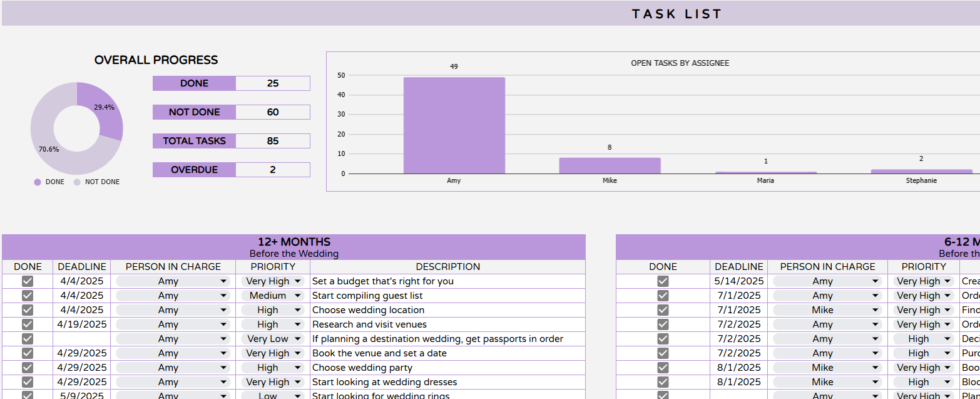Click the purple DONE legend dot
The image size is (980, 399).
(38, 182)
